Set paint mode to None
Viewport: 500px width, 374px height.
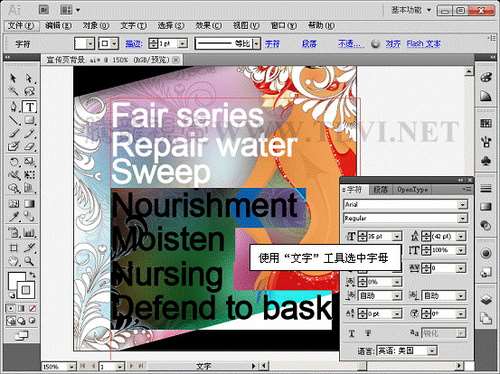32,309
